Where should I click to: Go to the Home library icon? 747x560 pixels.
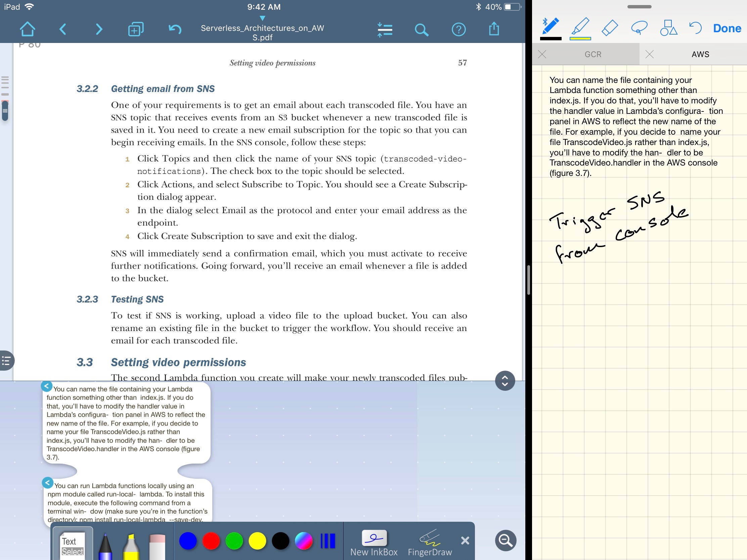pyautogui.click(x=27, y=29)
